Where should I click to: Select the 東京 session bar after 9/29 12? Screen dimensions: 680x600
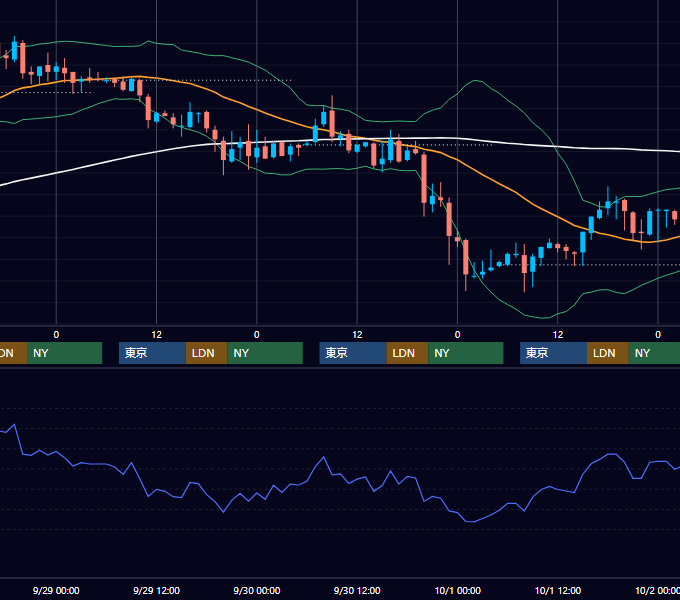[x=152, y=353]
